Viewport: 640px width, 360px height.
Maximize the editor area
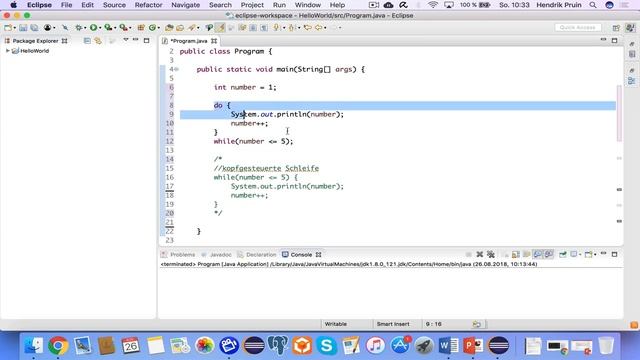click(614, 40)
